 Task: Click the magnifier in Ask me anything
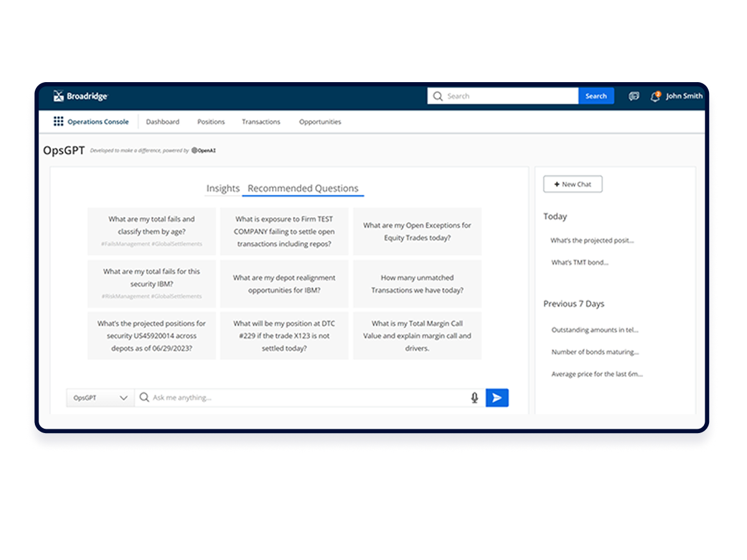point(144,398)
